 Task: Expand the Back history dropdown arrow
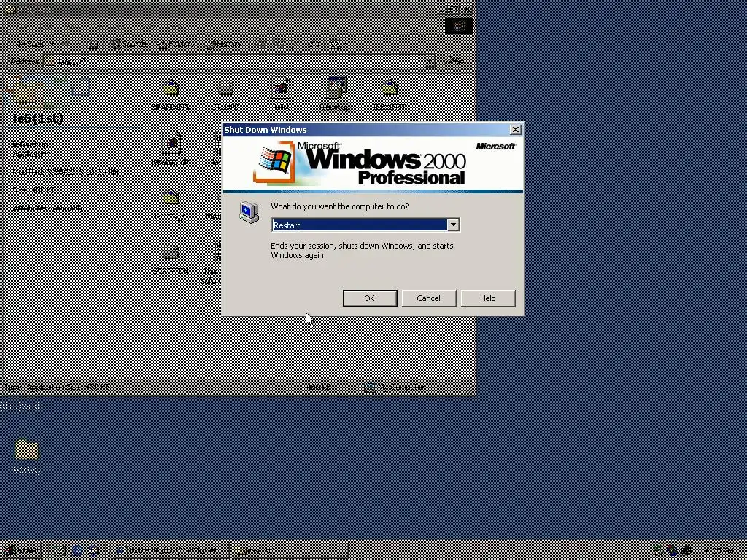(52, 44)
